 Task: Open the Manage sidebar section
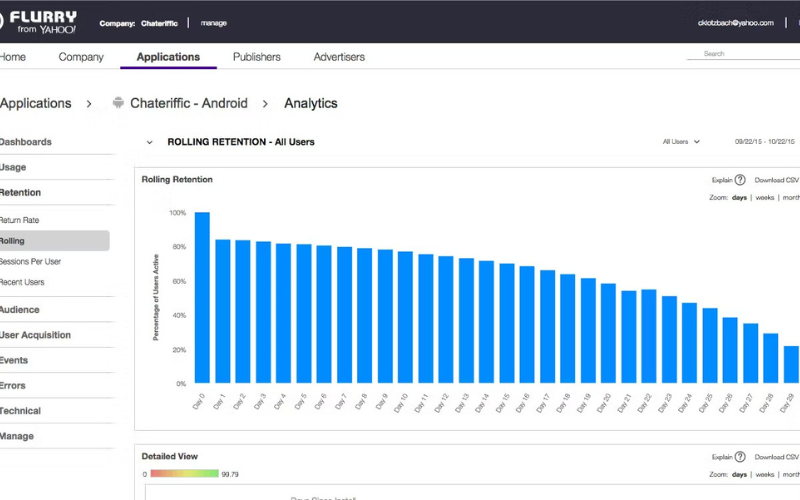pos(17,436)
